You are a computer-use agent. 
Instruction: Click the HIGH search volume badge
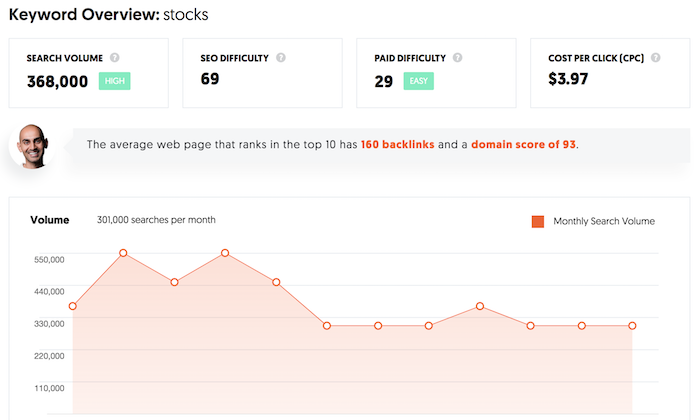(115, 81)
